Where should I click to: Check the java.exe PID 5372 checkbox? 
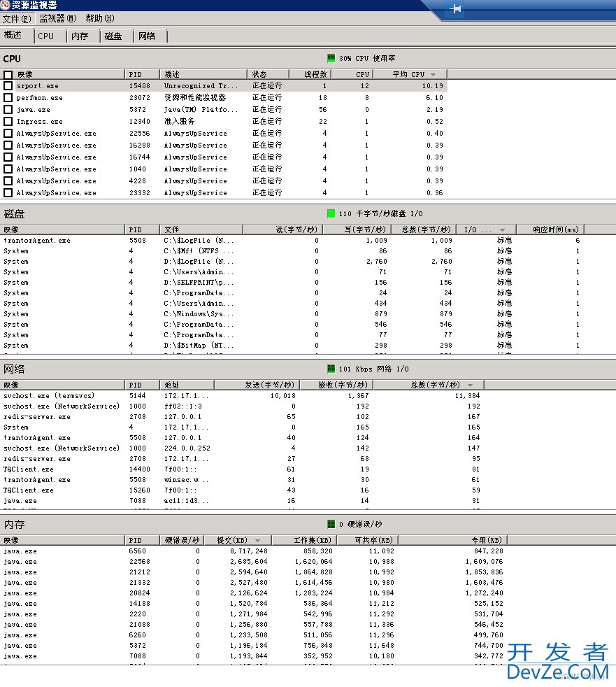tap(8, 110)
